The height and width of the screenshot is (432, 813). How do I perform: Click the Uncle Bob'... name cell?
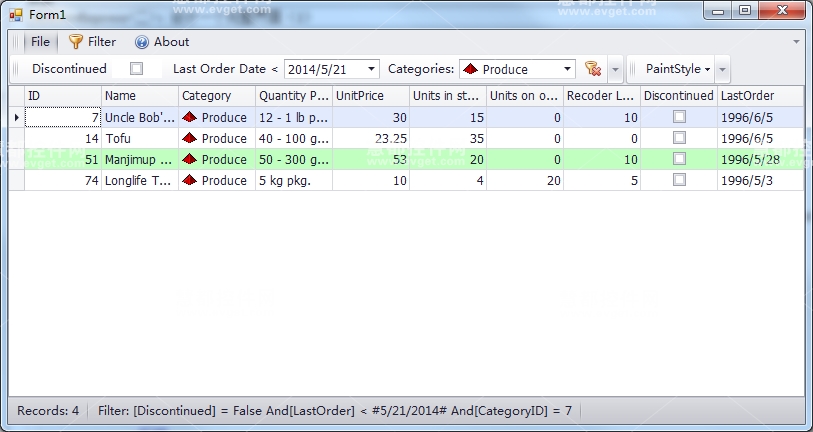click(140, 117)
